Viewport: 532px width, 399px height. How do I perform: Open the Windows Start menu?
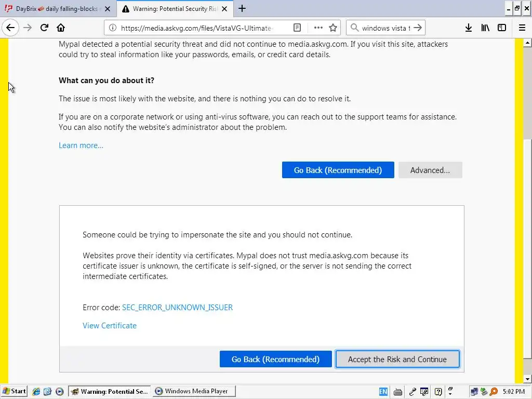[14, 391]
